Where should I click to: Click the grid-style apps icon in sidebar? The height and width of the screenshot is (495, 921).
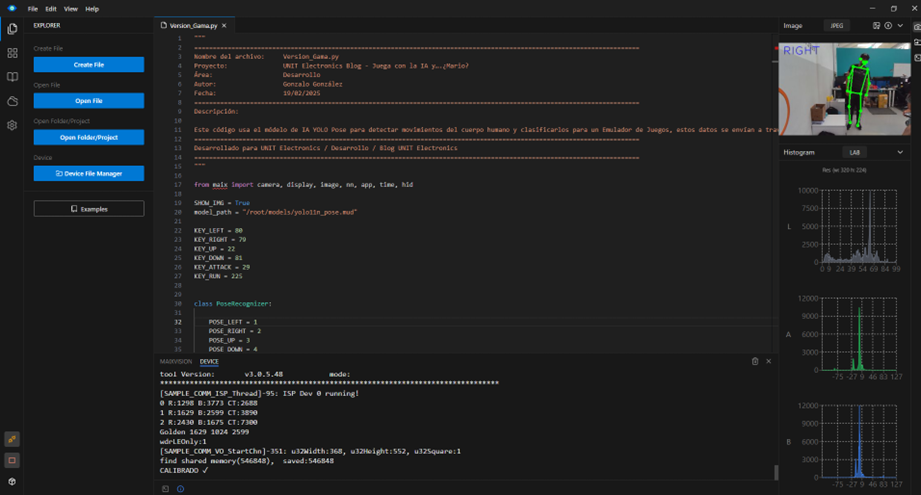[x=12, y=53]
